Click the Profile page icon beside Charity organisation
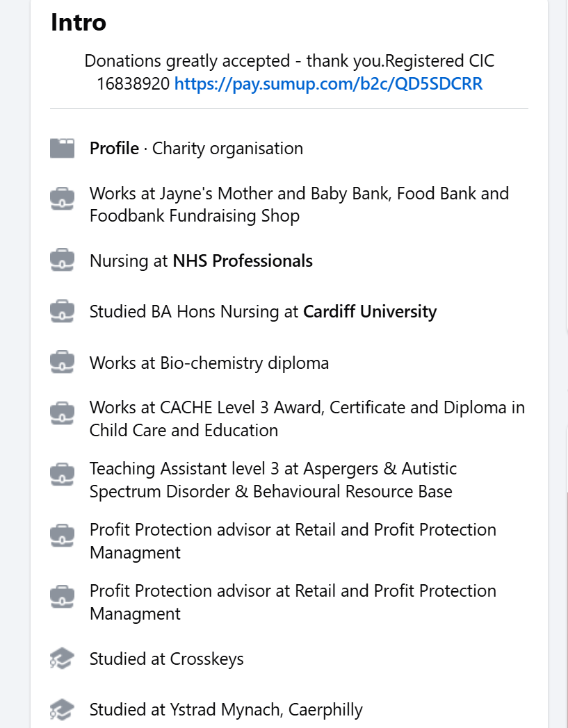 tap(63, 149)
